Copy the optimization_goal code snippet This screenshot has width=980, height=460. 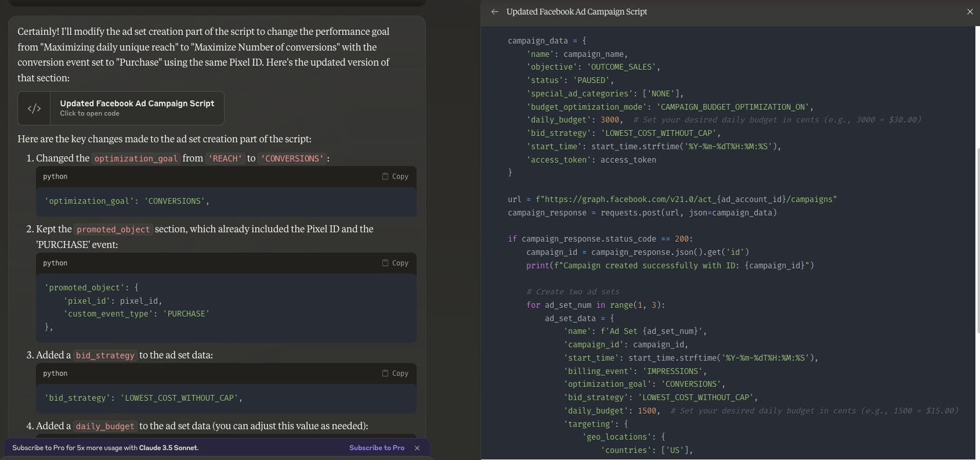pyautogui.click(x=395, y=177)
